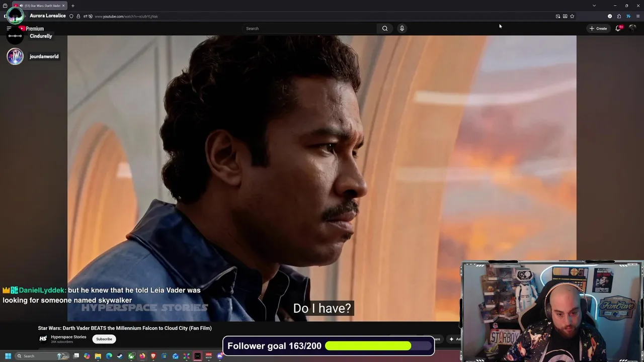The height and width of the screenshot is (362, 644).
Task: Click the Do I have? caption
Action: (x=322, y=308)
